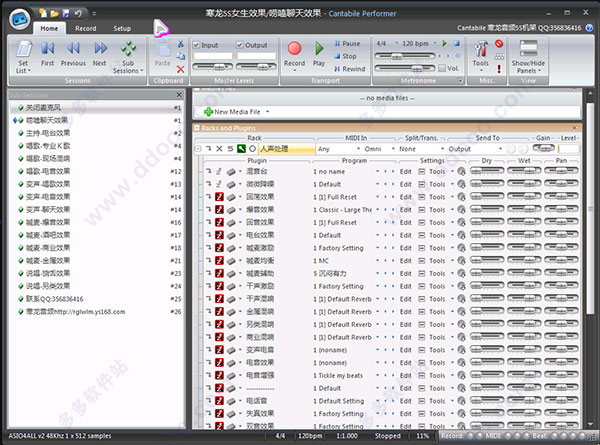Open Show/Hide Panels menu
Screen dimensions: 600x445
pos(528,57)
